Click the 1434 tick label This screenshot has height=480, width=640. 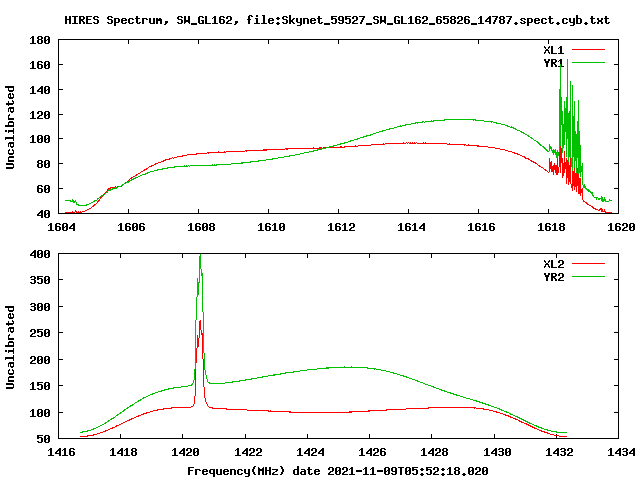click(621, 452)
